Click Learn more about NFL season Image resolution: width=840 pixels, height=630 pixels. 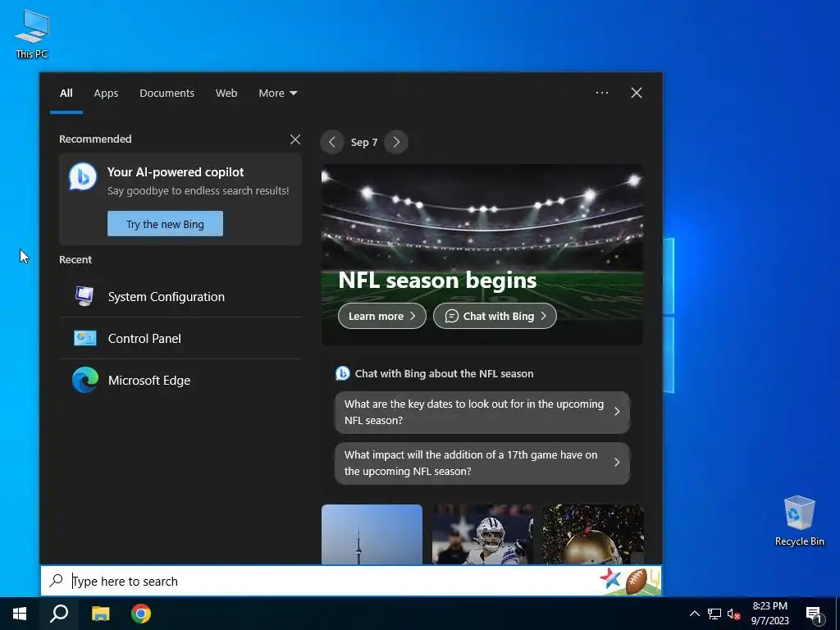[382, 316]
